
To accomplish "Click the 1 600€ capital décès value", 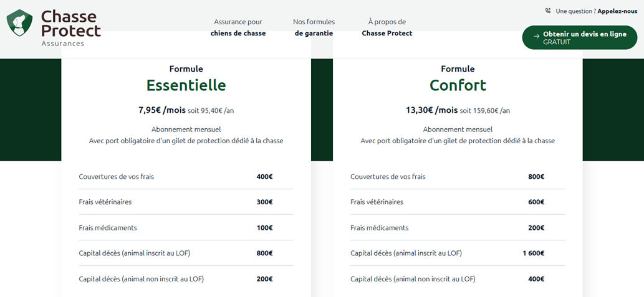I will pos(533,253).
